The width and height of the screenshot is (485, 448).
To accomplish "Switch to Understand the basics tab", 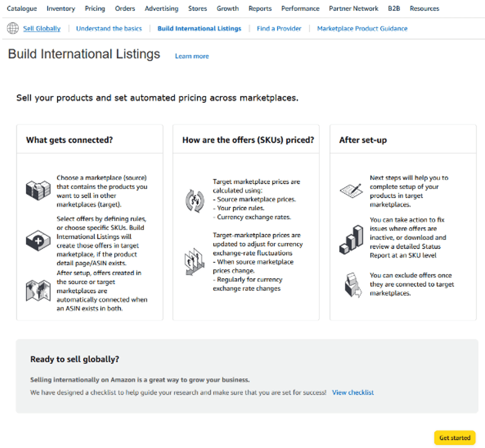I will (109, 28).
